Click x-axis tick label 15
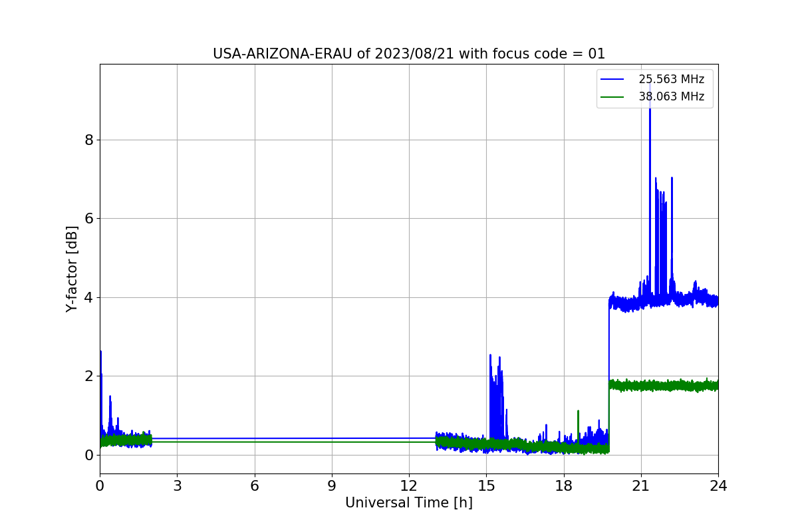 pos(486,485)
